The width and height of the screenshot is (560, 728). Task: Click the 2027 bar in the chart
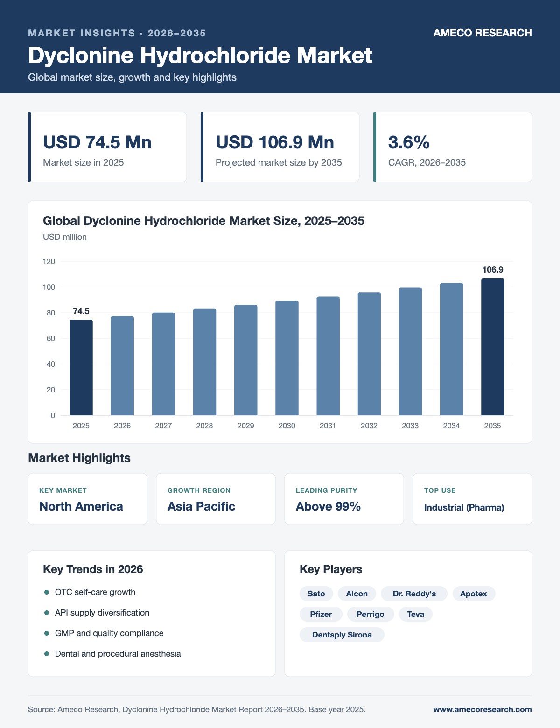tap(163, 364)
